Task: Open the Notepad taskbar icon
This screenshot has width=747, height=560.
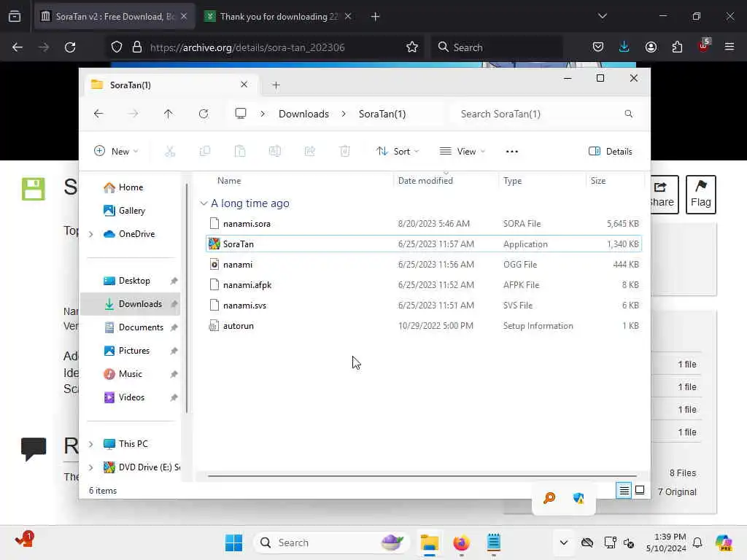Action: [x=494, y=542]
